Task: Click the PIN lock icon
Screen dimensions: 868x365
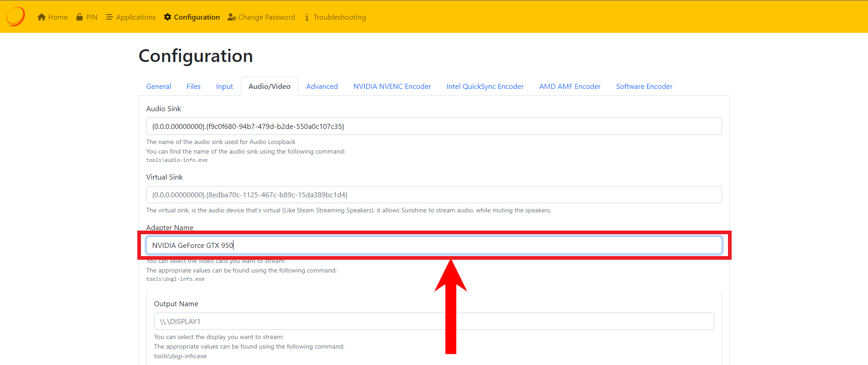Action: [x=80, y=17]
